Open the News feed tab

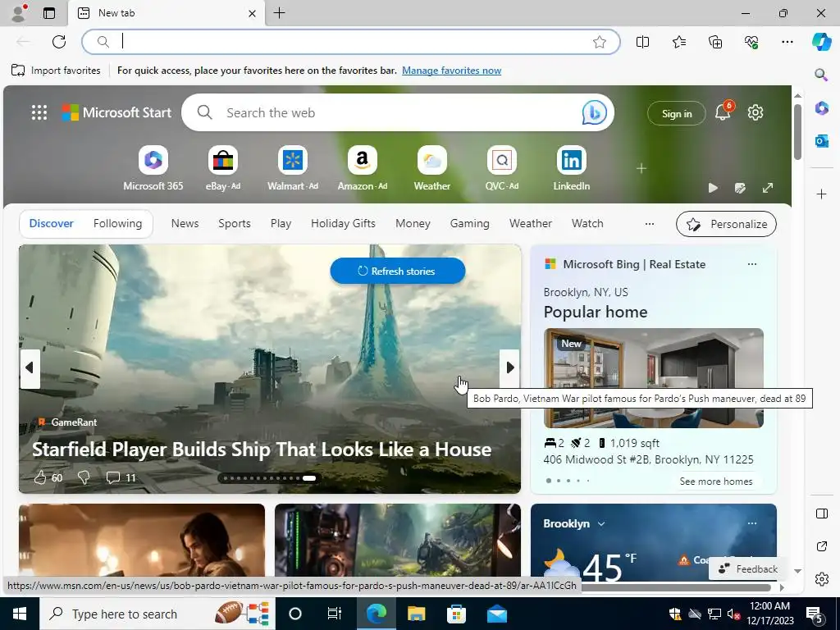[185, 223]
